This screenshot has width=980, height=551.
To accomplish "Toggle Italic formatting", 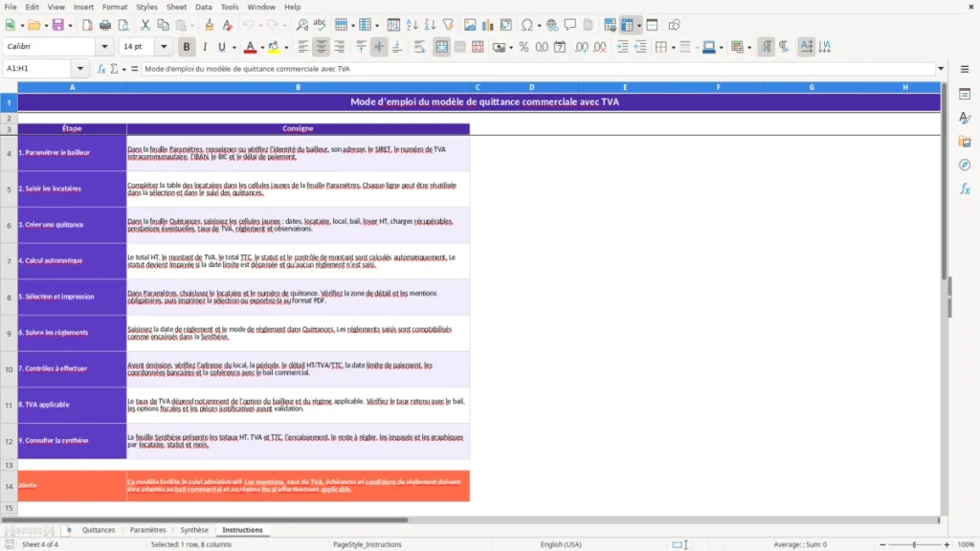I will pyautogui.click(x=205, y=47).
